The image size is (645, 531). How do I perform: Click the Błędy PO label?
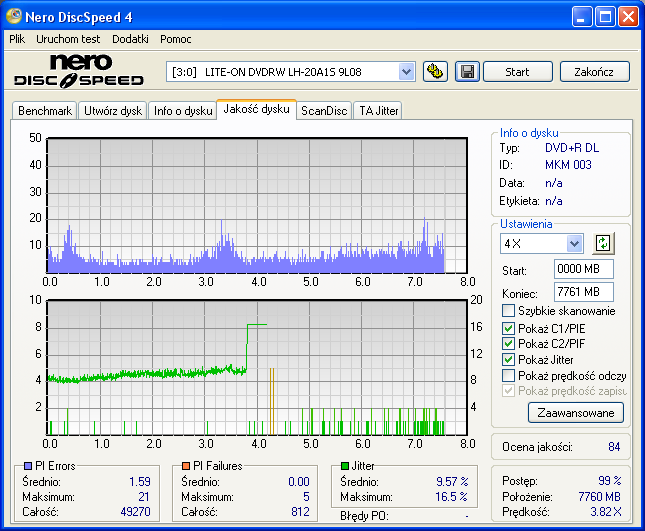coord(364,516)
